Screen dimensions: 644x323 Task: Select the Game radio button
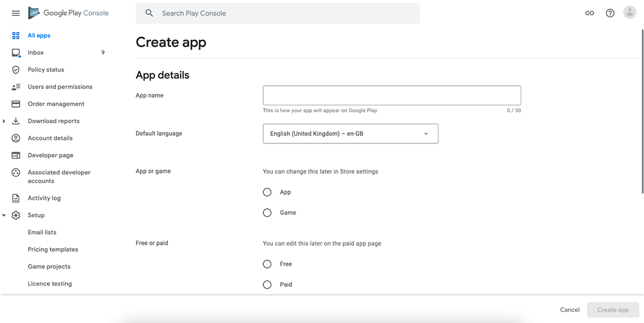[x=267, y=212]
